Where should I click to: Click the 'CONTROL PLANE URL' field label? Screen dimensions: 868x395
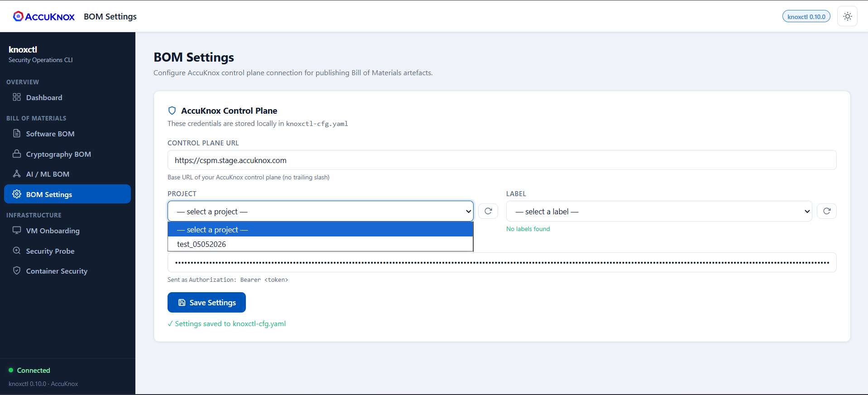pos(203,143)
